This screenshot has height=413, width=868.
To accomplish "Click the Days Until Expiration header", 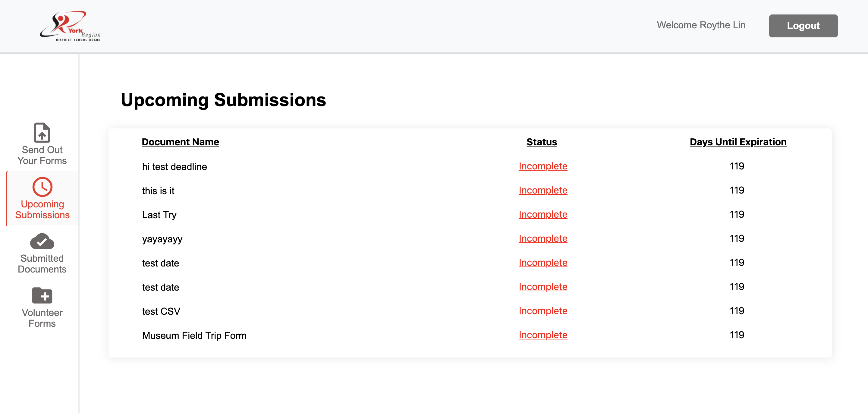I will click(x=738, y=142).
